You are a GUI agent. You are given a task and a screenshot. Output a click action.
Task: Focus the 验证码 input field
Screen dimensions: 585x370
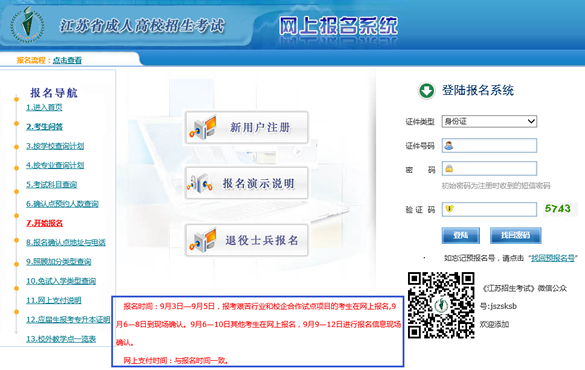489,209
